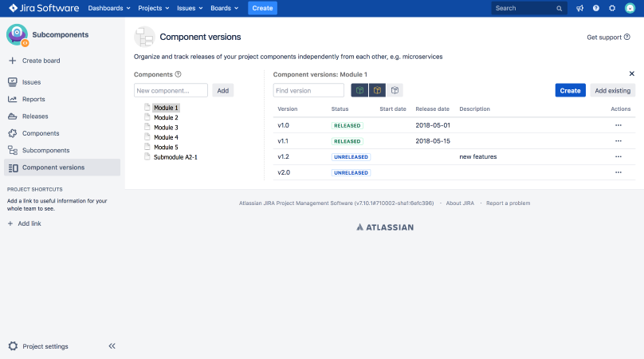Select Submodule A2-1 in components tree
This screenshot has width=644, height=359.
click(x=175, y=157)
